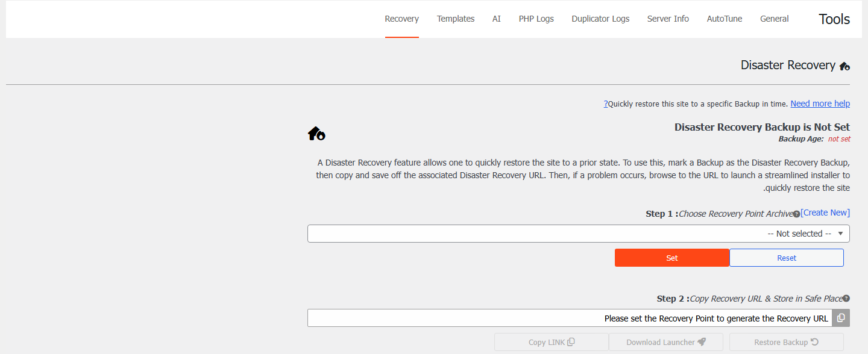The image size is (868, 354).
Task: Click the Copy LINK button
Action: 552,342
